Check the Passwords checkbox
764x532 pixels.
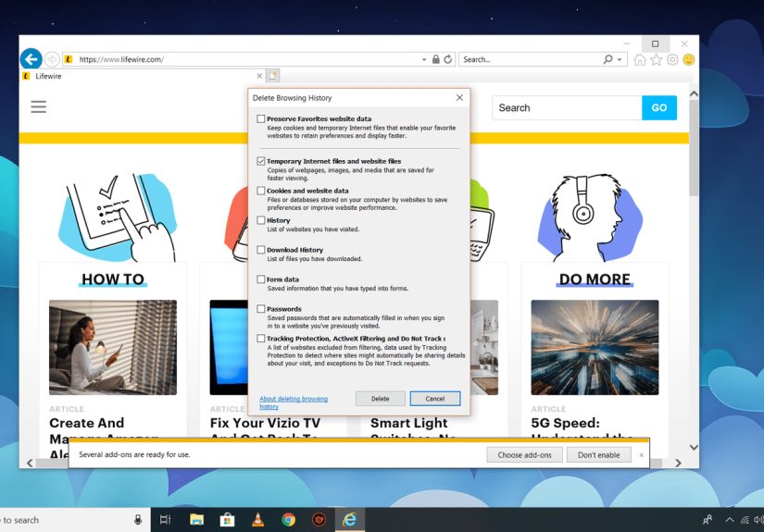(x=261, y=309)
